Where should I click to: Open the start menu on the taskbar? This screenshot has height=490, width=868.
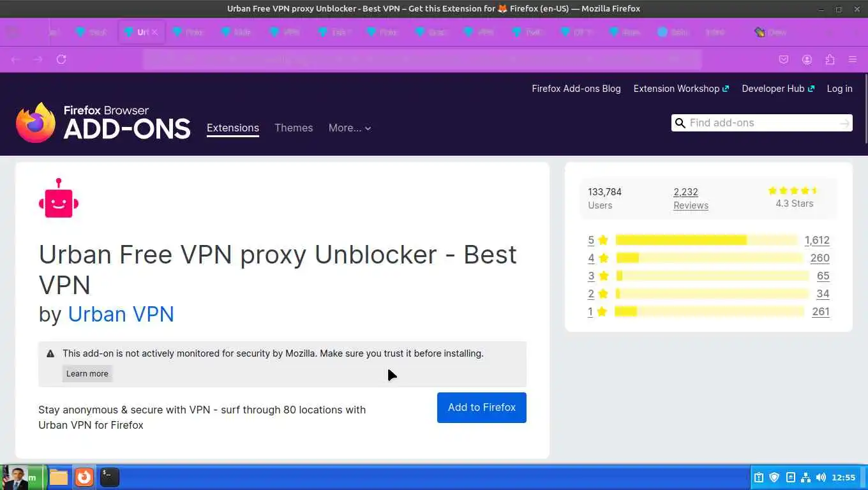pos(24,477)
